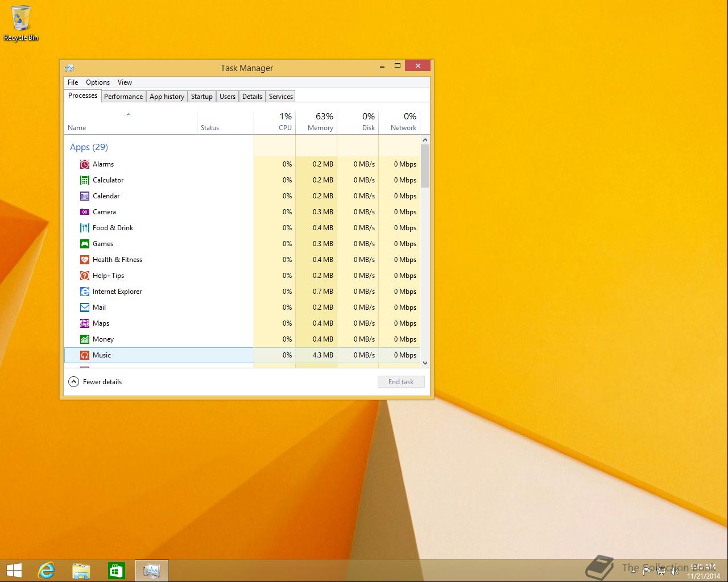Select the Alarms process name
Screen dimensions: 728x582
[104, 164]
